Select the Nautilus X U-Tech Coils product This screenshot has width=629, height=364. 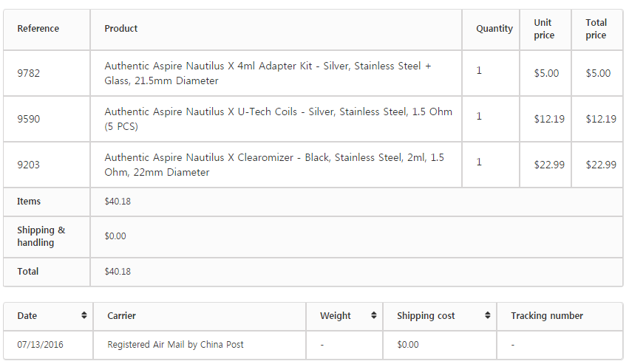pos(278,119)
